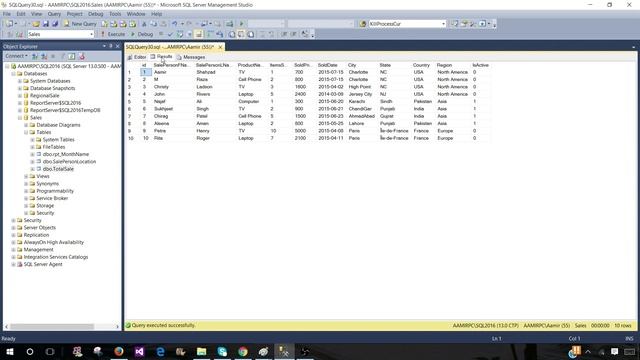Open the KillProcessCur find combo box

pos(407,24)
